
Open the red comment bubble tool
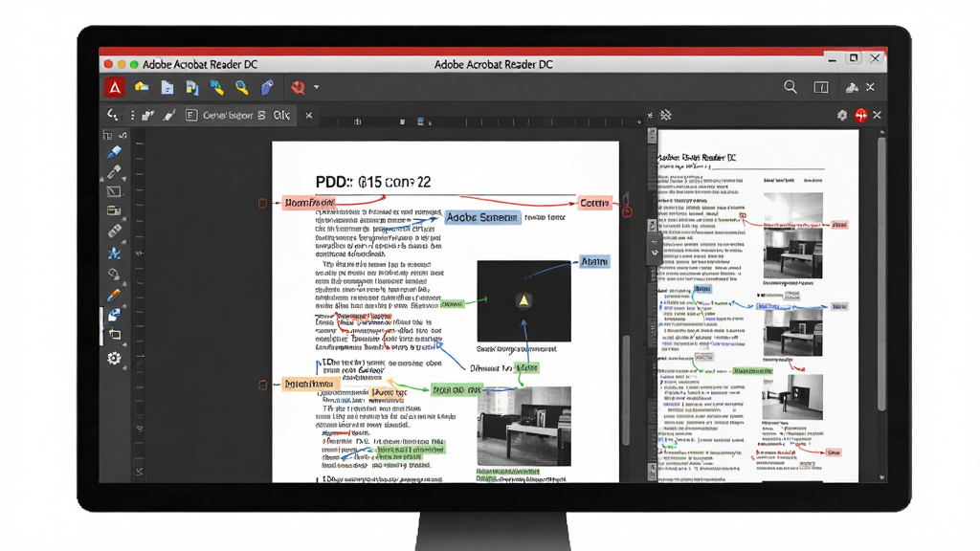click(x=299, y=87)
